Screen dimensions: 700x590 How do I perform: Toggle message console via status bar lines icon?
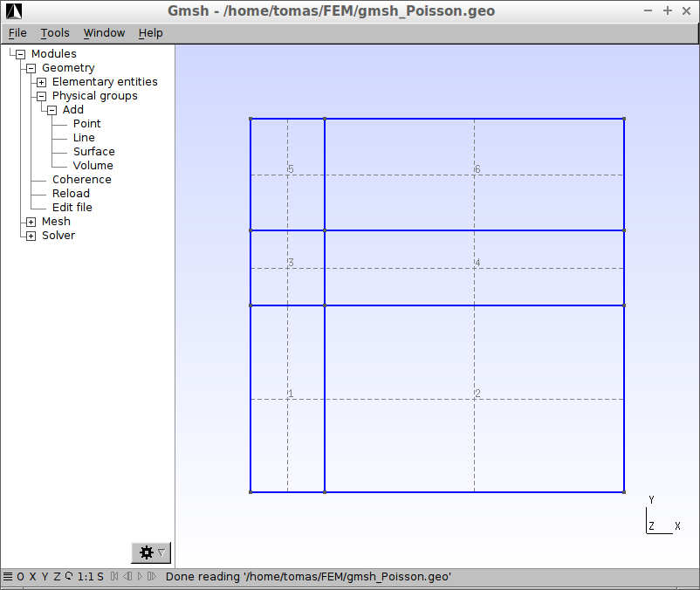click(8, 577)
